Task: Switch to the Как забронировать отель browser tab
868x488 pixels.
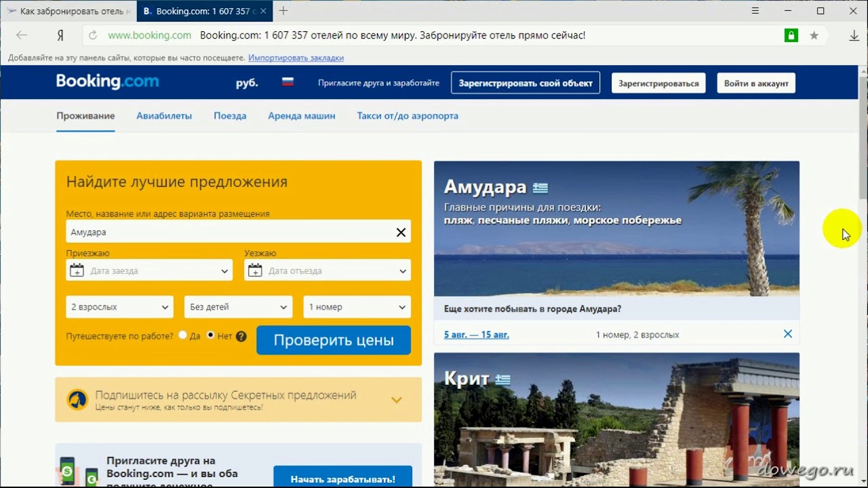Action: click(x=68, y=12)
